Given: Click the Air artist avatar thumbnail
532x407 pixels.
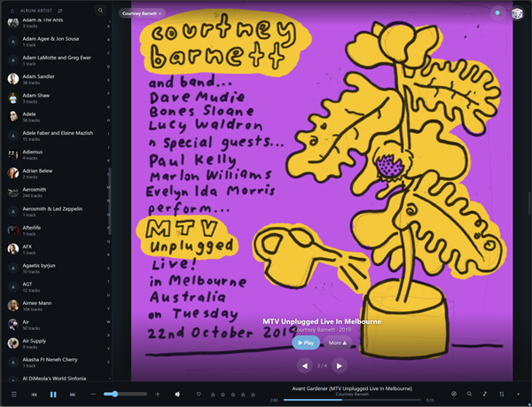Looking at the screenshot, I should click(x=13, y=325).
